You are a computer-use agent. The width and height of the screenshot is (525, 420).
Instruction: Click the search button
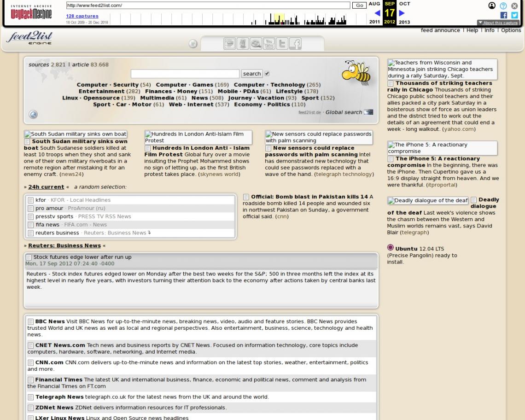tap(252, 74)
